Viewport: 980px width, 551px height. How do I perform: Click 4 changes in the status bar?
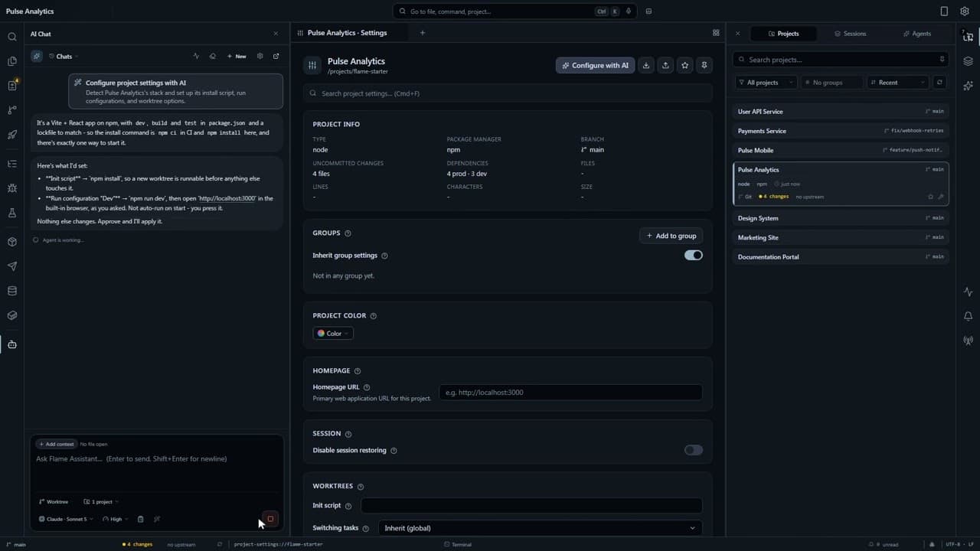[x=138, y=544]
